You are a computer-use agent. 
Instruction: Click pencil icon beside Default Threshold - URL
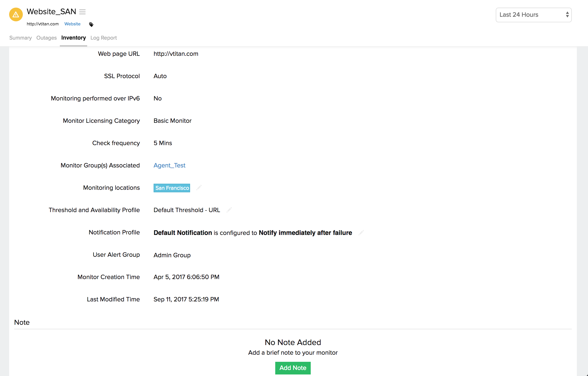click(x=229, y=210)
